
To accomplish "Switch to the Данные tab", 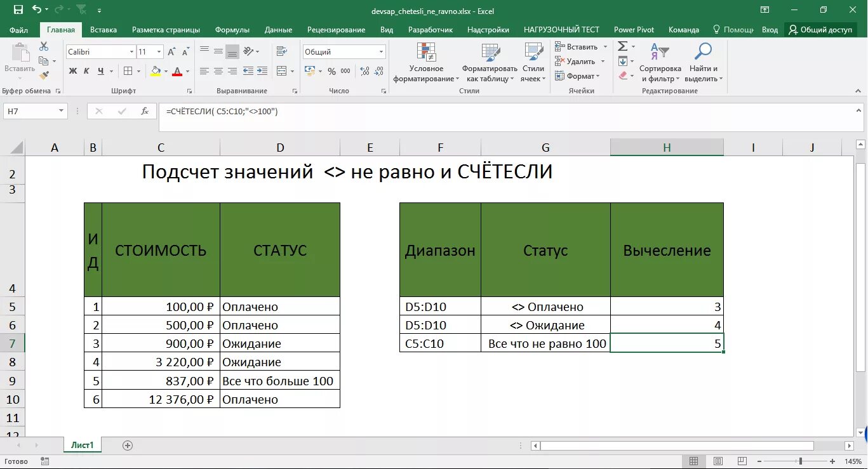I will [x=279, y=30].
